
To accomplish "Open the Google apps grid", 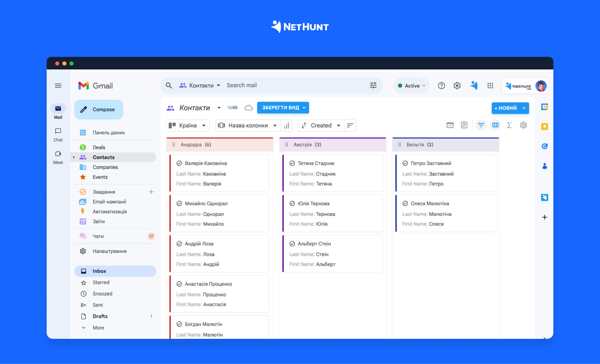I will coord(490,85).
